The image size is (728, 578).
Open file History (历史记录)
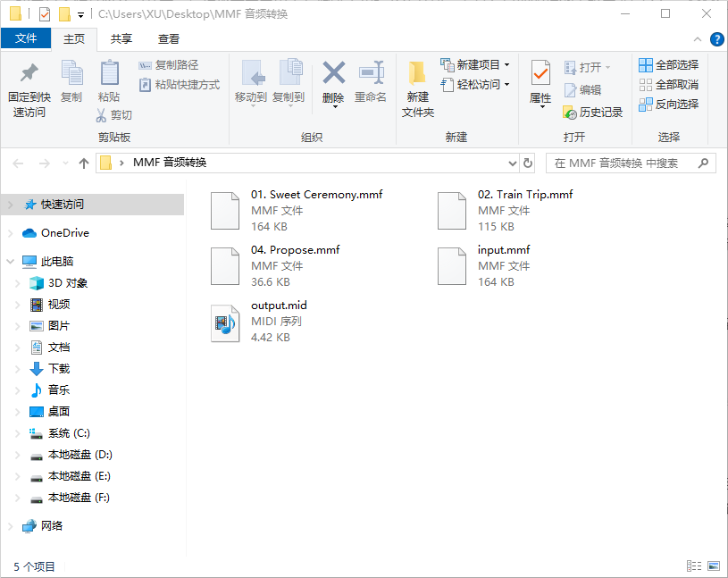(605, 113)
